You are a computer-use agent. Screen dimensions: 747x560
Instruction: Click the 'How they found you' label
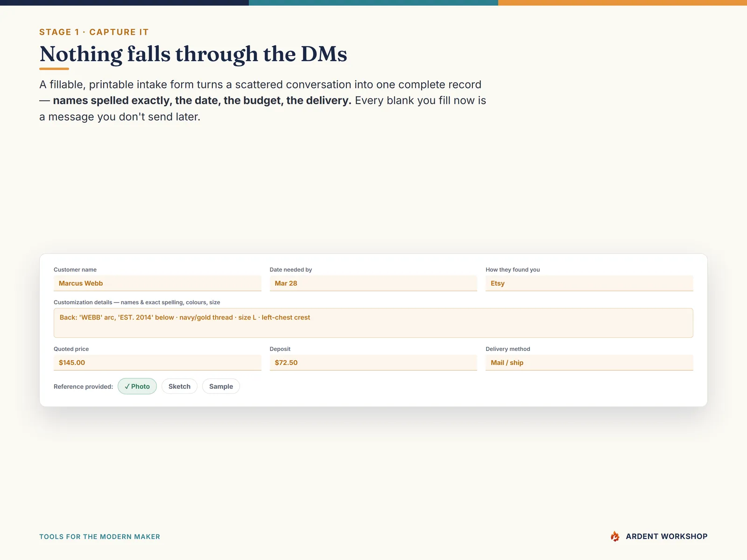click(x=513, y=270)
